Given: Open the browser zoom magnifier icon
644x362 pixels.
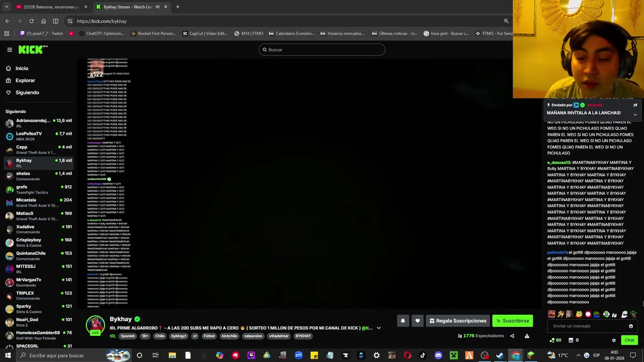Looking at the screenshot, I should click(506, 21).
